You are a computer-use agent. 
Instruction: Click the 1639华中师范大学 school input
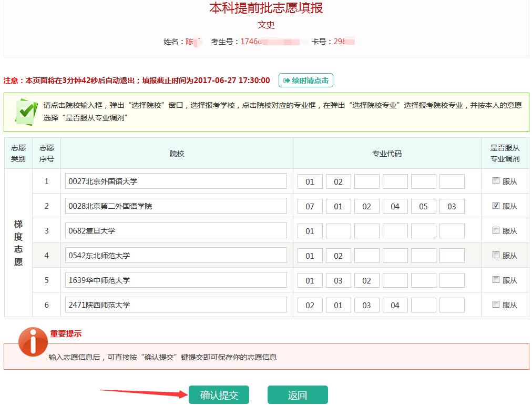176,280
